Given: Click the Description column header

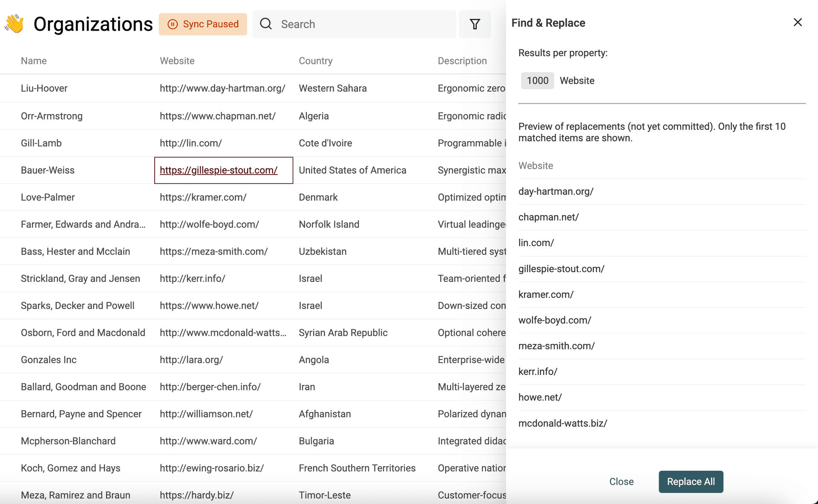Looking at the screenshot, I should pos(462,60).
